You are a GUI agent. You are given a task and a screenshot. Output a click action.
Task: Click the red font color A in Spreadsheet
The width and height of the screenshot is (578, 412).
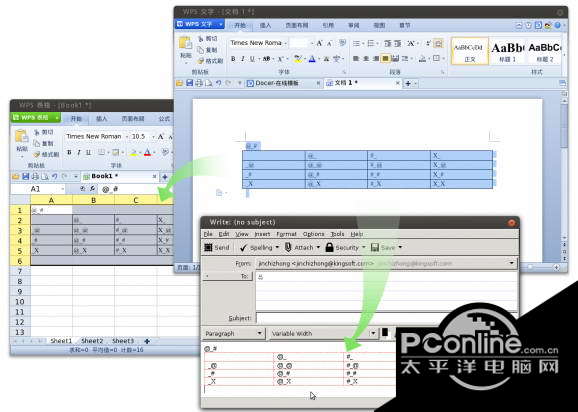pos(147,153)
